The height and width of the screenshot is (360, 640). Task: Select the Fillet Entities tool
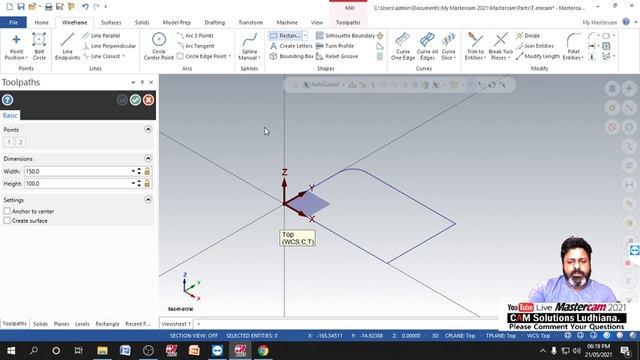(573, 47)
